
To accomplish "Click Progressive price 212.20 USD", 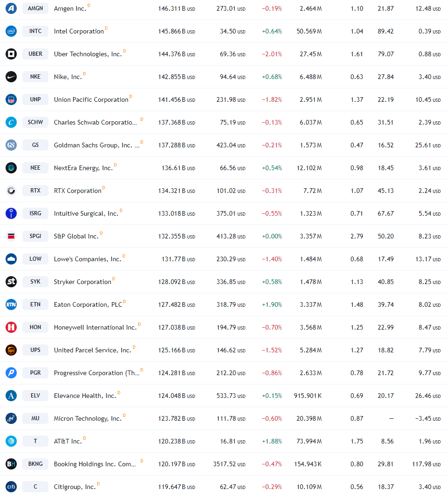I will tap(231, 373).
